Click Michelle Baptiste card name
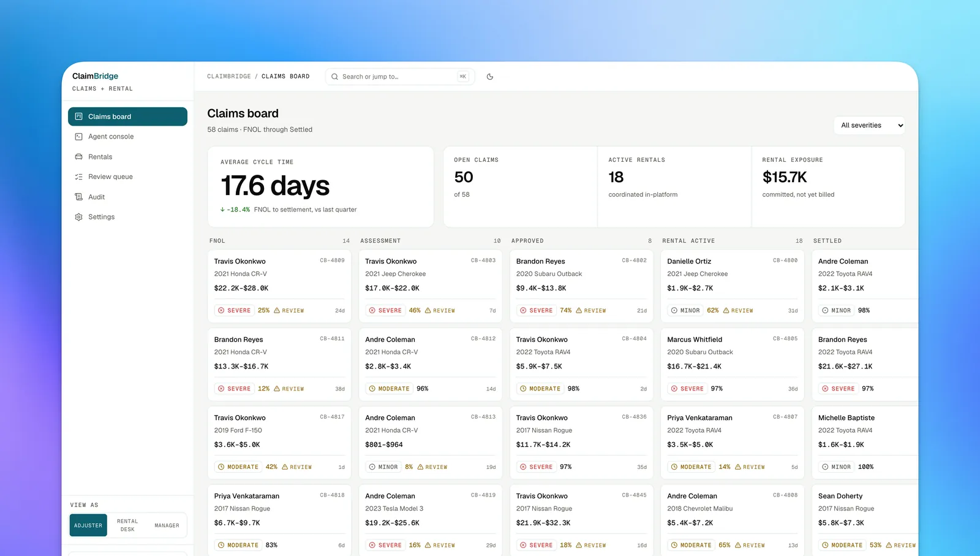 click(846, 418)
